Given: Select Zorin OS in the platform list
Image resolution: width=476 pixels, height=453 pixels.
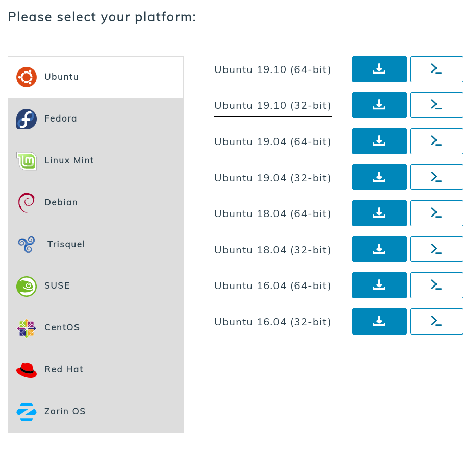Looking at the screenshot, I should (x=95, y=412).
